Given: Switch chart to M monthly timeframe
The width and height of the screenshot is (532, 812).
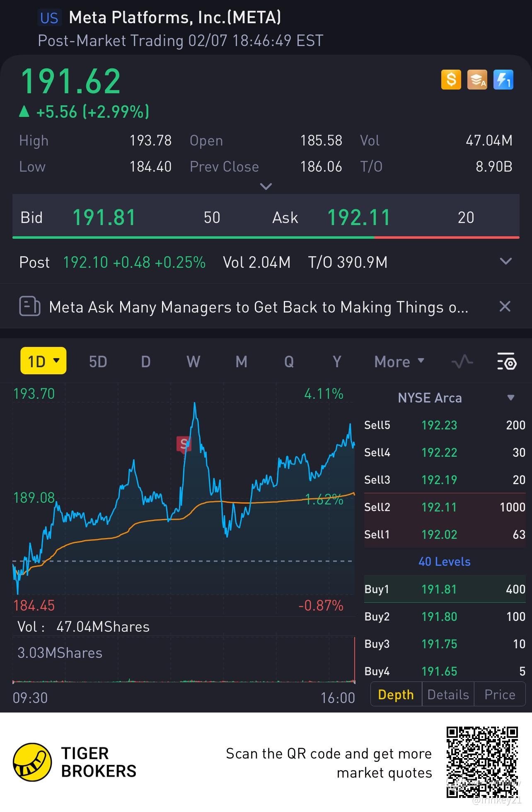Looking at the screenshot, I should [x=242, y=361].
